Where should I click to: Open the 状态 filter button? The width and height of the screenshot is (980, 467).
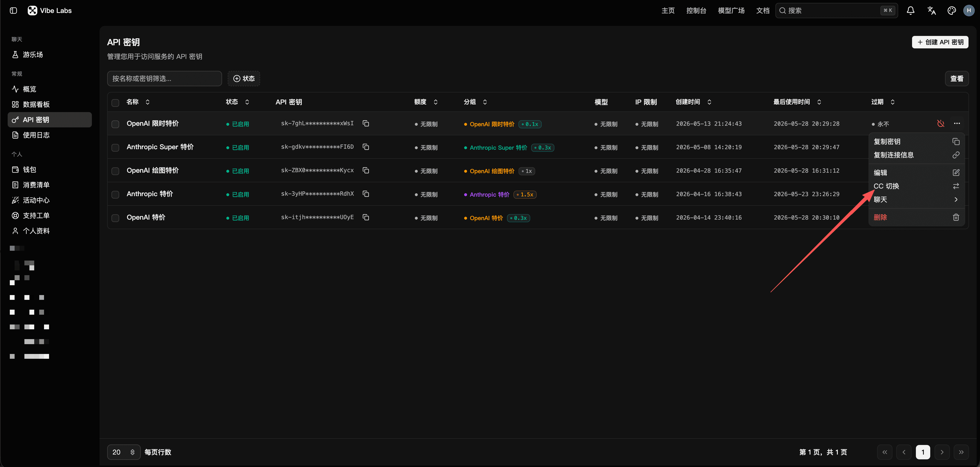click(244, 79)
